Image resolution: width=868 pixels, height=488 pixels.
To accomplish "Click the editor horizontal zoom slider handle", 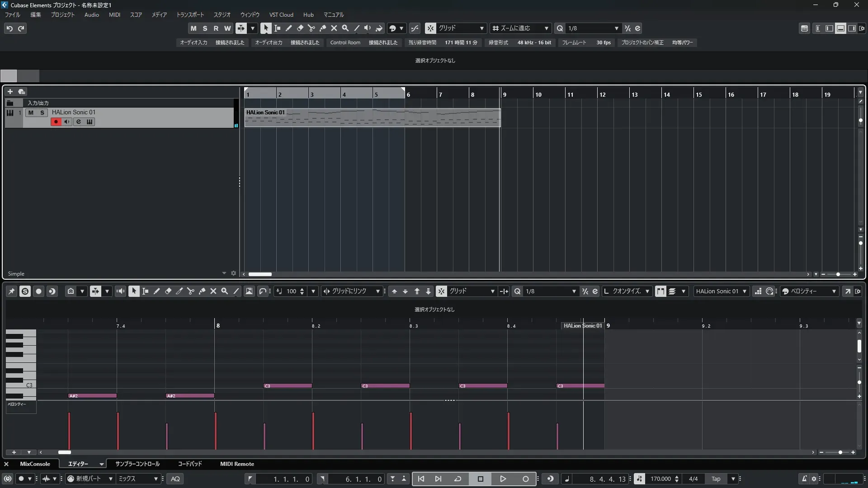I will pos(840,452).
